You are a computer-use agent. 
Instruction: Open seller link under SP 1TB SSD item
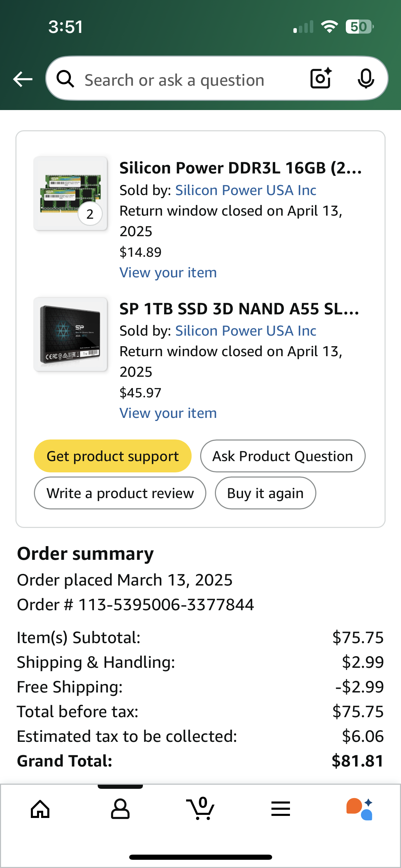246,331
